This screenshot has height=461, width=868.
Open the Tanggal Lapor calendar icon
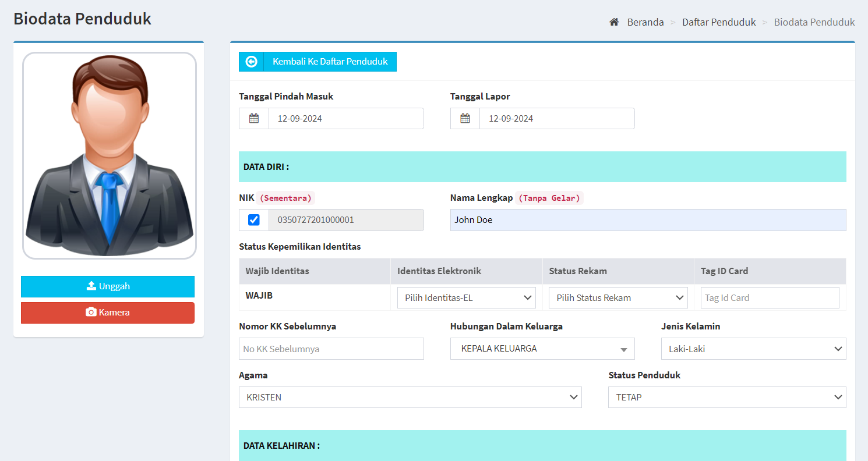(464, 118)
